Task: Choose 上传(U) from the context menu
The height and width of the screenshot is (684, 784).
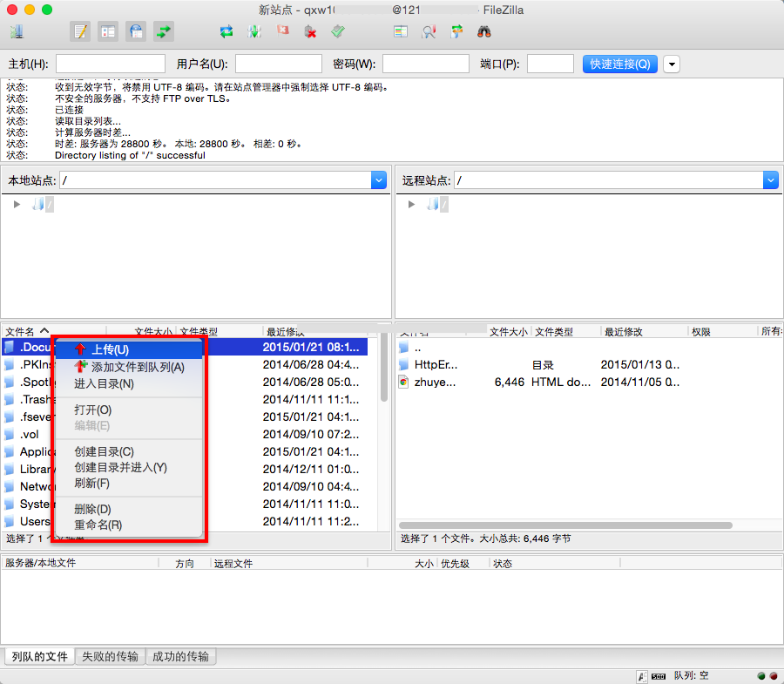Action: 110,349
